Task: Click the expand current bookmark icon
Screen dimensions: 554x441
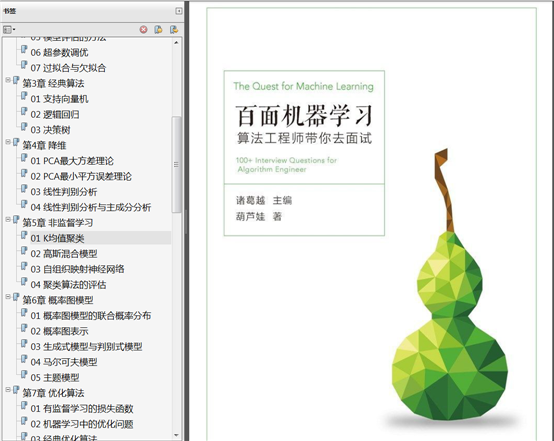Action: point(174,29)
